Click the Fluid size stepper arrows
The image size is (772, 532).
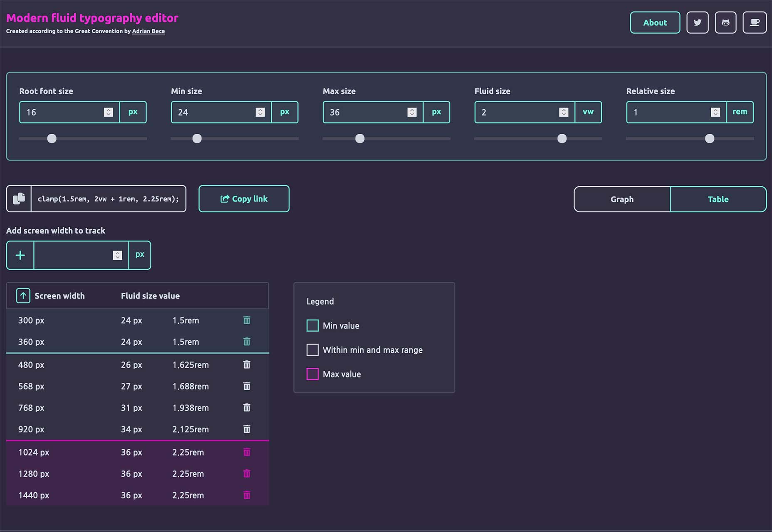(564, 112)
